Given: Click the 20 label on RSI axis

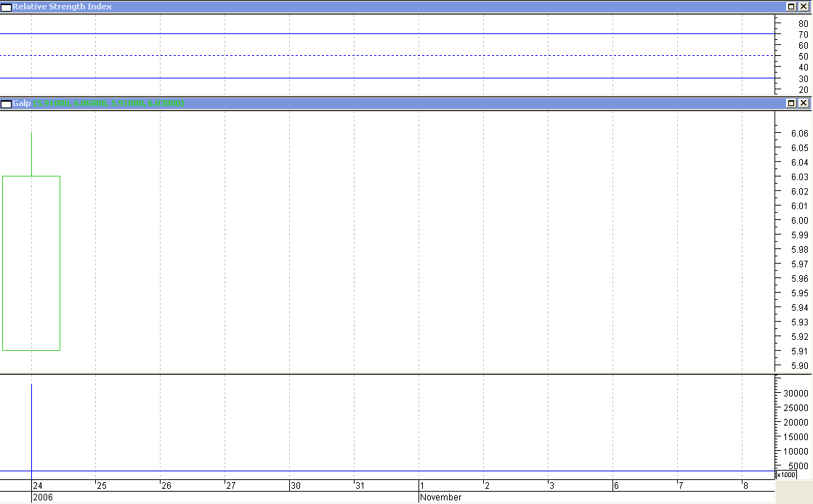Looking at the screenshot, I should [x=803, y=90].
